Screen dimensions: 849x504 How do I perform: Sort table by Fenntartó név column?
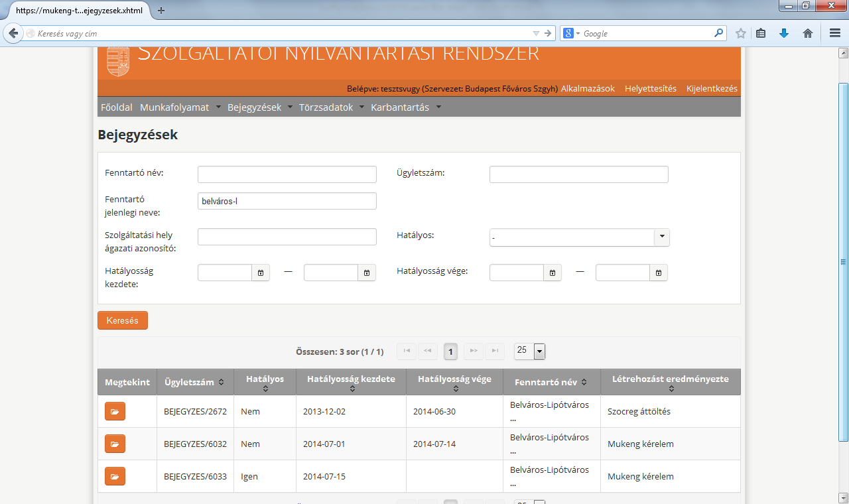click(x=584, y=383)
